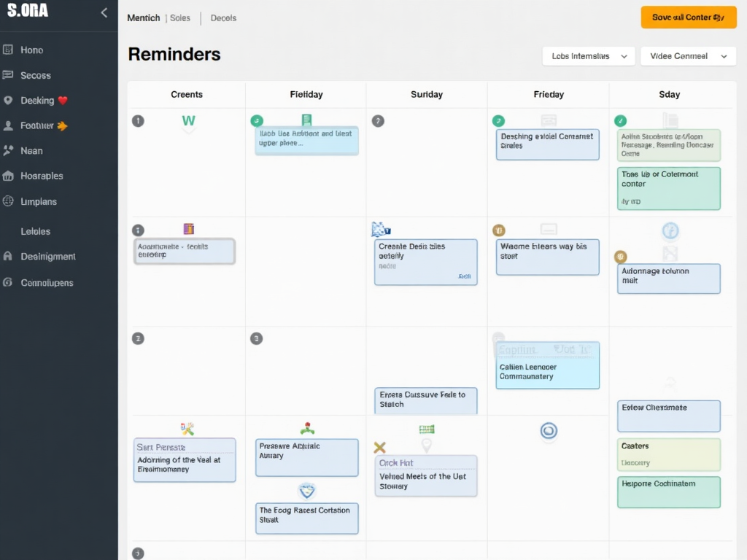
Task: Open the Lobs Intemsilus dropdown
Action: coord(588,56)
